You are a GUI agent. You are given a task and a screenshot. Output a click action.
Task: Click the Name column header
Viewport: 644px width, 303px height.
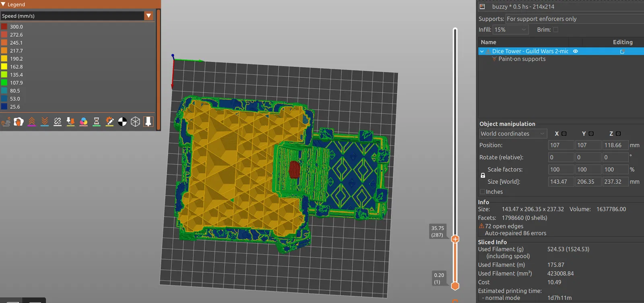(488, 42)
